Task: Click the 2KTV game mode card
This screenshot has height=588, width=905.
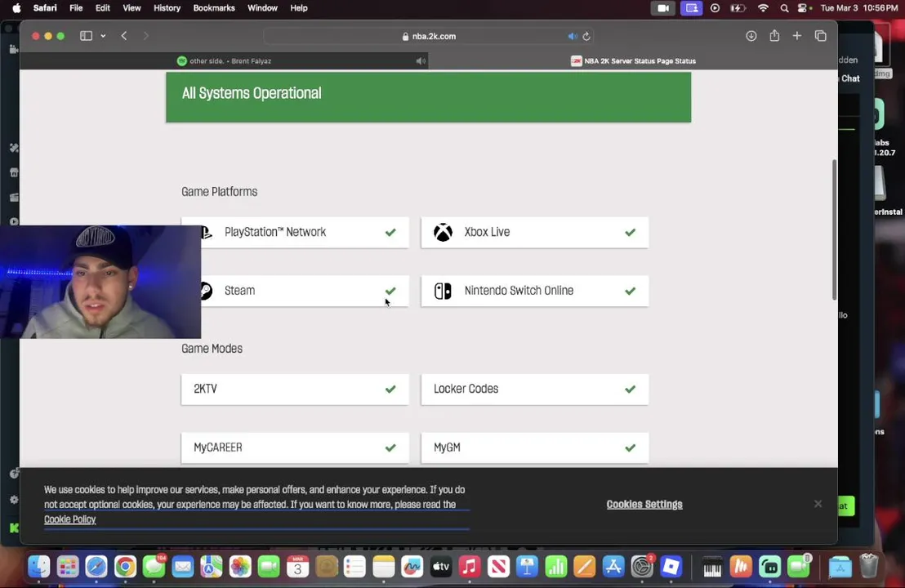Action: click(295, 389)
